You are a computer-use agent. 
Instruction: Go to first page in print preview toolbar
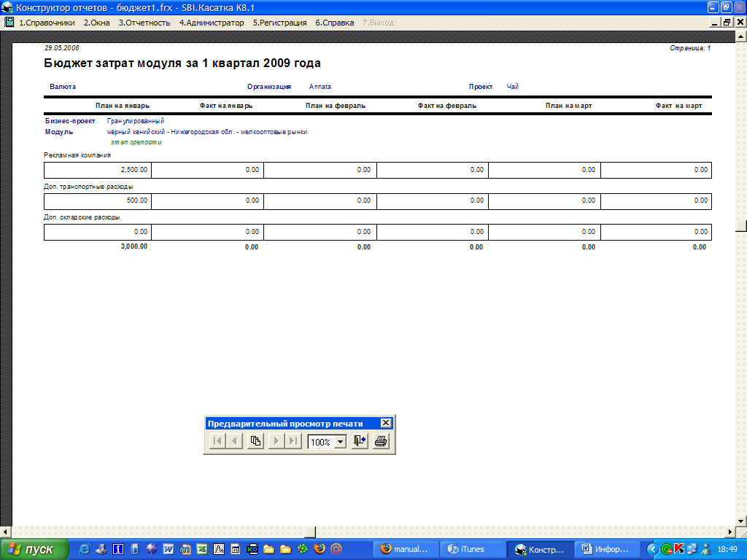(217, 441)
